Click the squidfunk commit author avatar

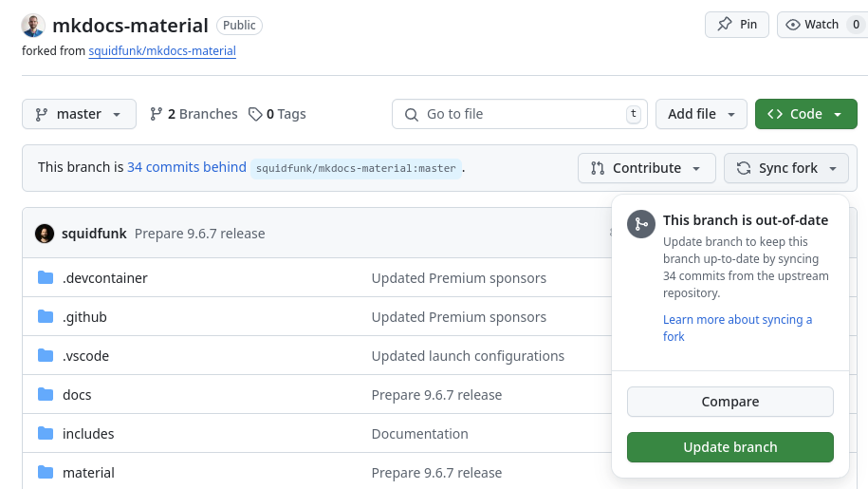[x=45, y=234]
